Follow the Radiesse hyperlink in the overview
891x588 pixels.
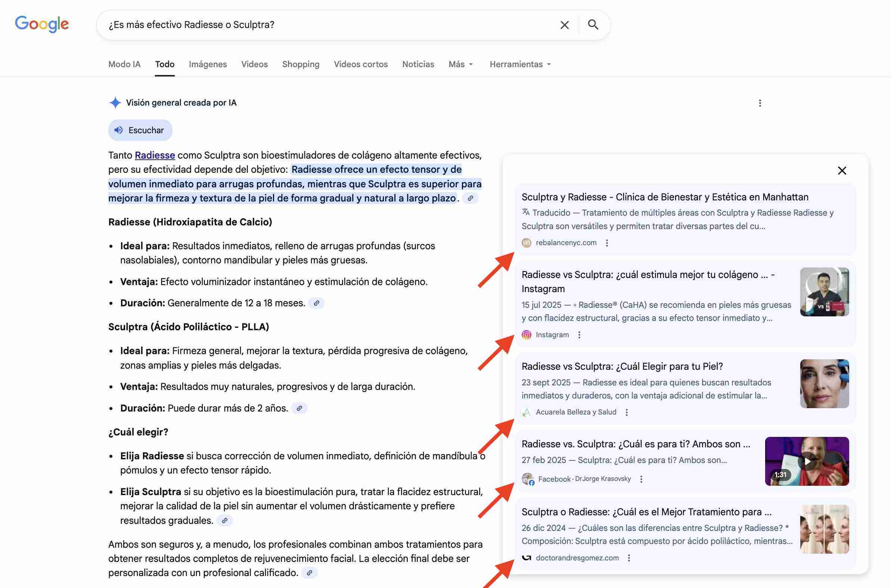pos(155,155)
